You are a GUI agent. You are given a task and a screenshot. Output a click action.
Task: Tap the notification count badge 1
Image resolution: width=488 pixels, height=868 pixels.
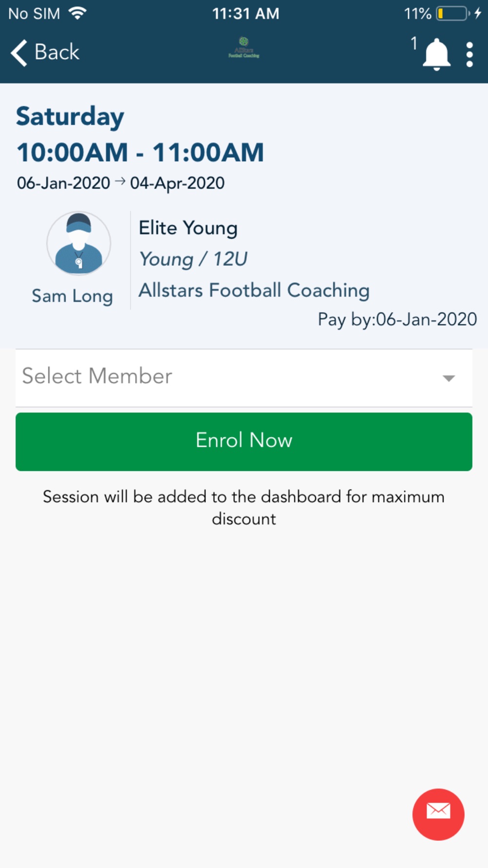tap(414, 43)
